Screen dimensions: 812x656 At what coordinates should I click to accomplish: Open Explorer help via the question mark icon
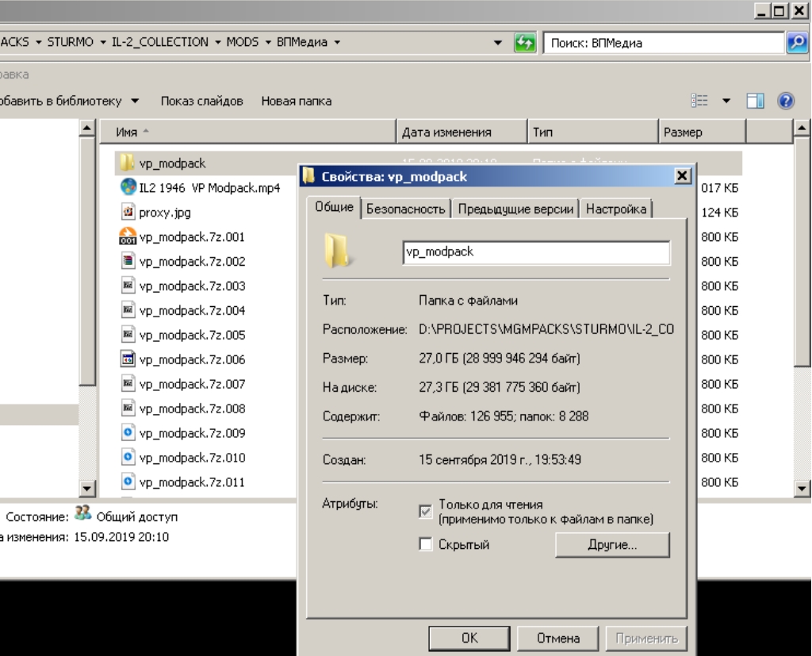786,101
